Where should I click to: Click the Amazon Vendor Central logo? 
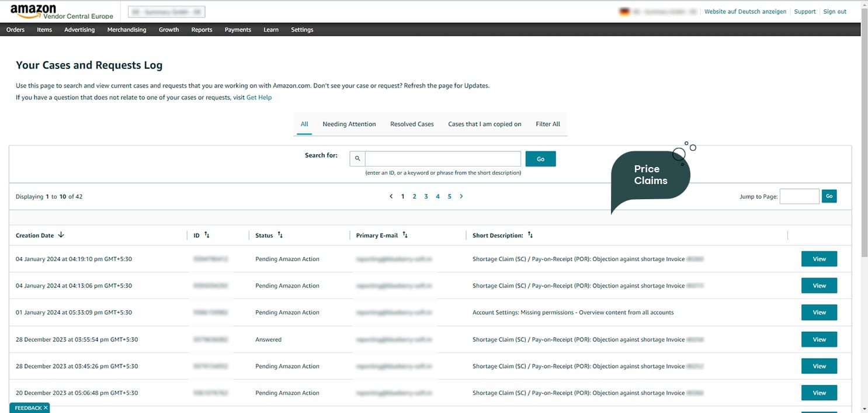point(61,11)
